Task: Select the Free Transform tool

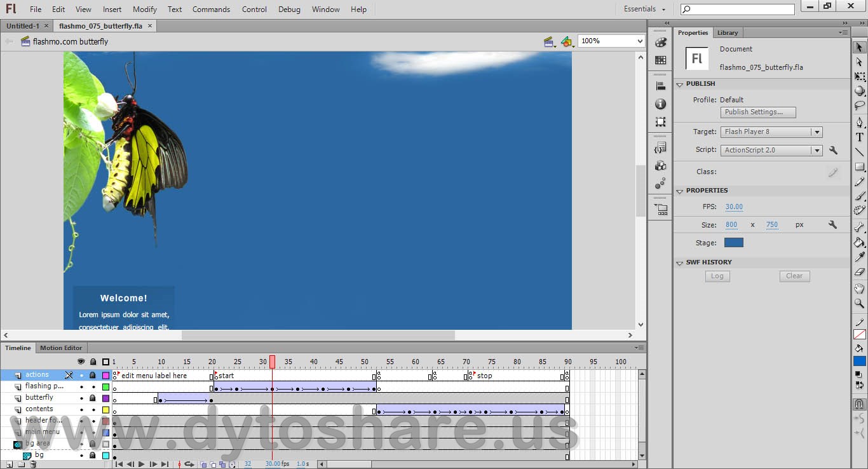Action: click(859, 77)
